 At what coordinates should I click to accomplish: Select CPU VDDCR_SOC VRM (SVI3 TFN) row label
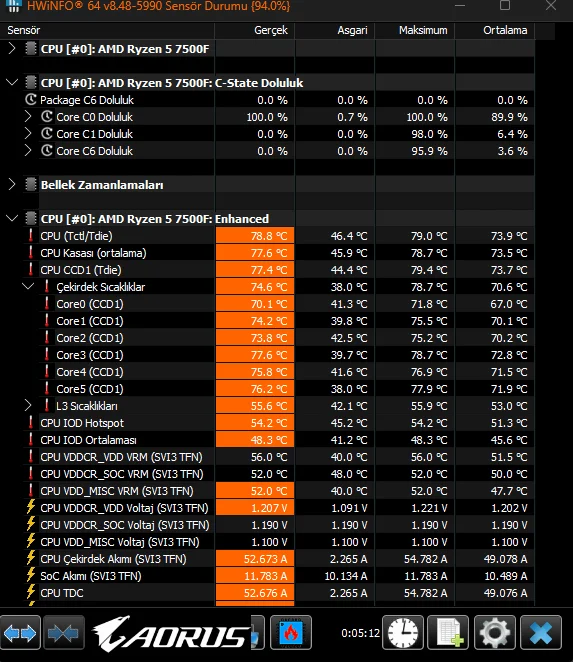[122, 474]
